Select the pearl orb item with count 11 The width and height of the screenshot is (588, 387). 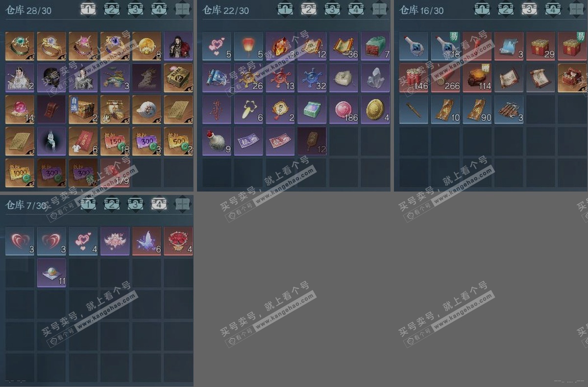51,273
